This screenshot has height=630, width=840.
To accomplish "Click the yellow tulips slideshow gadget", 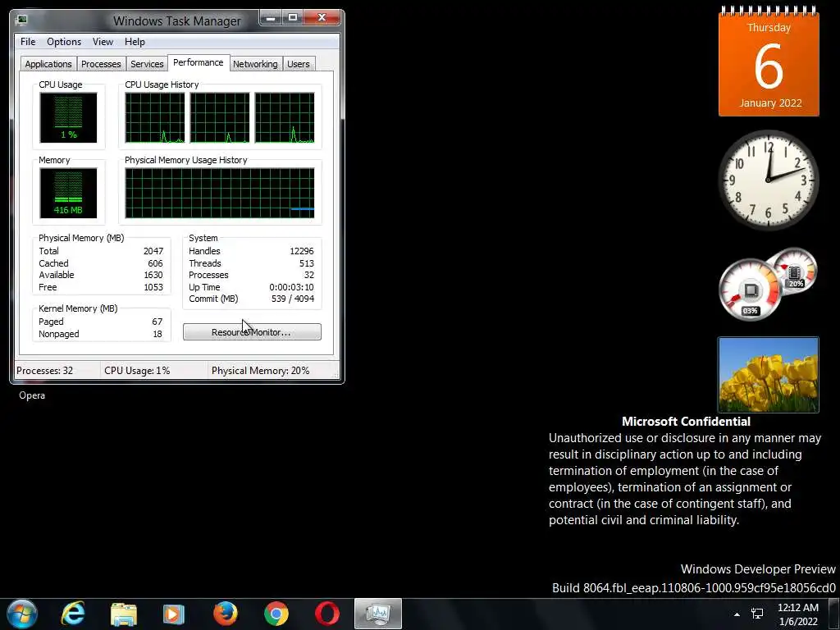I will tap(768, 374).
